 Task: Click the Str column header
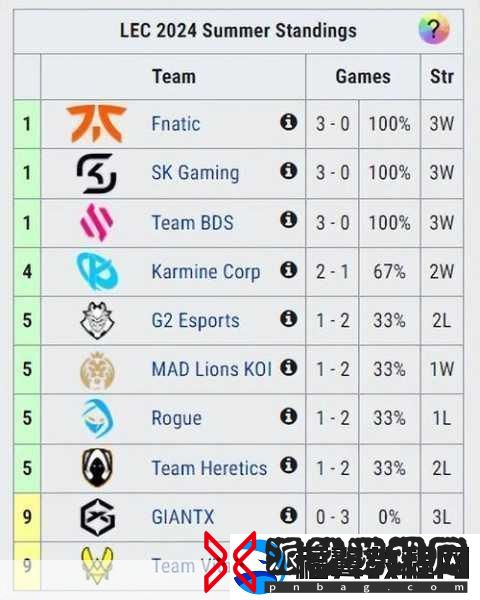tap(442, 77)
